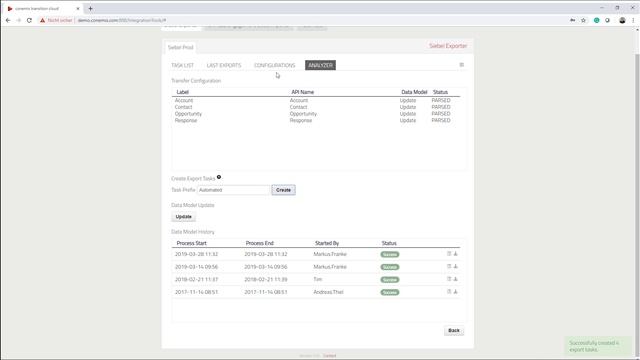Viewport: 640px width, 360px height.
Task: Click the conemis transition cloud browser tab
Action: [43, 9]
